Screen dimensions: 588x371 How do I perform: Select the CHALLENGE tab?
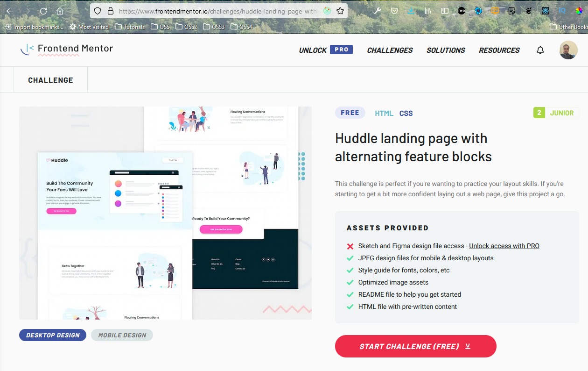pos(50,80)
